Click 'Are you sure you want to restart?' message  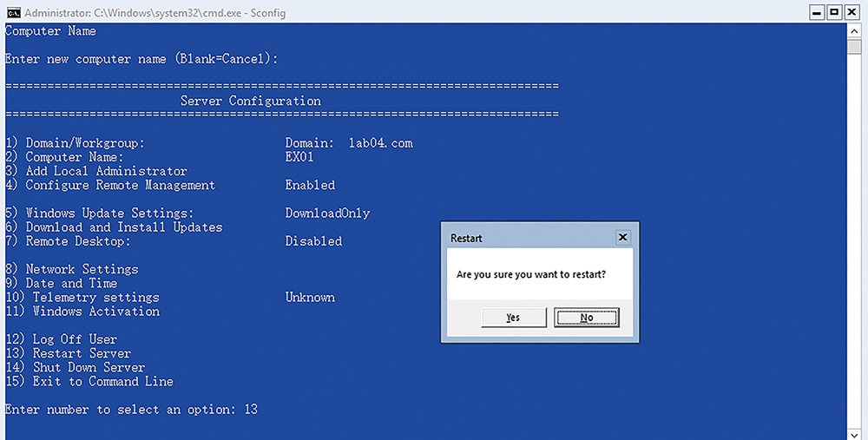click(531, 274)
